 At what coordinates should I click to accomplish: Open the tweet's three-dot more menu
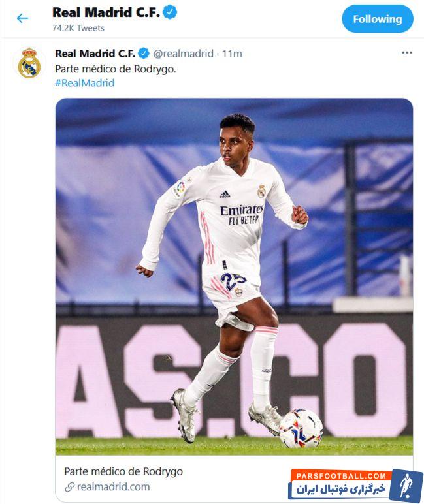[x=406, y=53]
